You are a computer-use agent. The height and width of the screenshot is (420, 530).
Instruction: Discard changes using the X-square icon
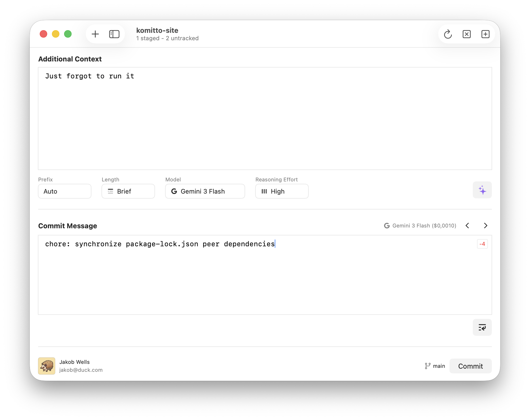[467, 34]
